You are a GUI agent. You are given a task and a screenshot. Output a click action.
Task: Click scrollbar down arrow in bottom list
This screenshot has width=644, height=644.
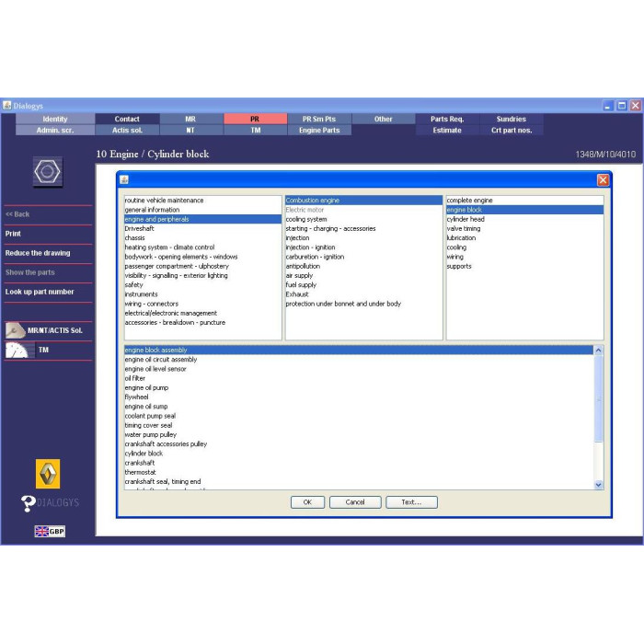coord(598,485)
